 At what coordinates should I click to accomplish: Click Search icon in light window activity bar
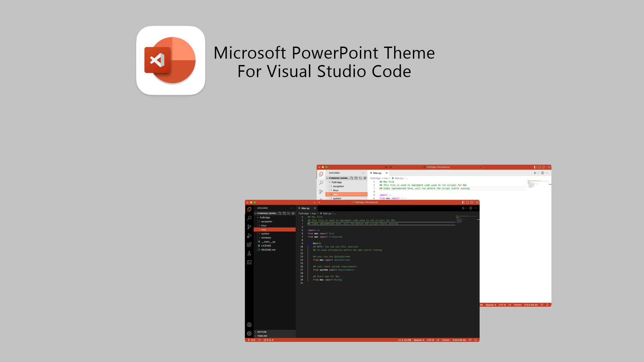(321, 183)
